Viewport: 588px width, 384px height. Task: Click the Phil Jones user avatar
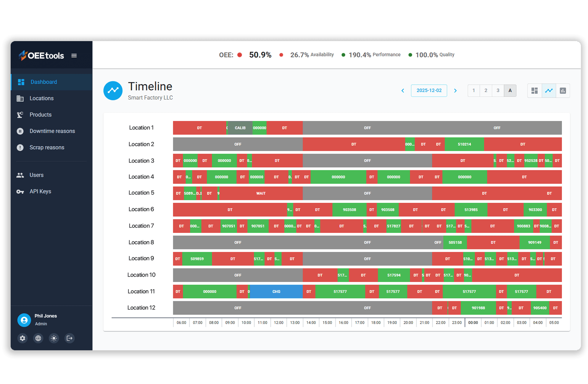(x=24, y=320)
